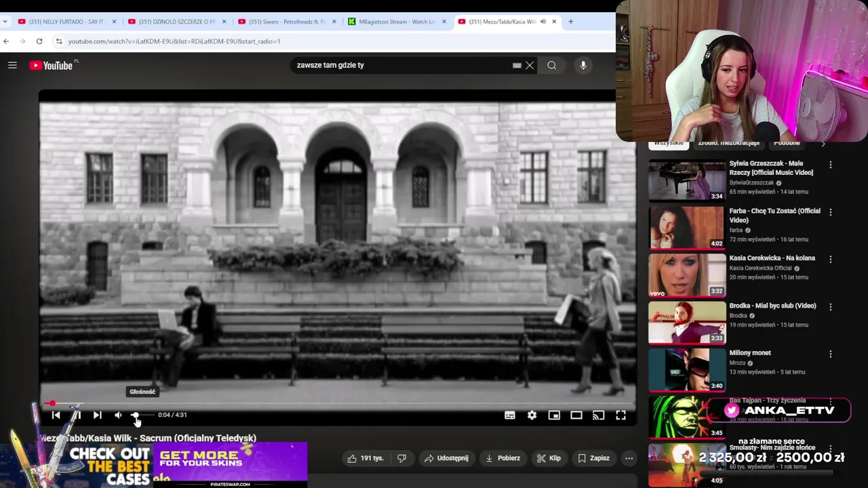Play the previous video

56,415
